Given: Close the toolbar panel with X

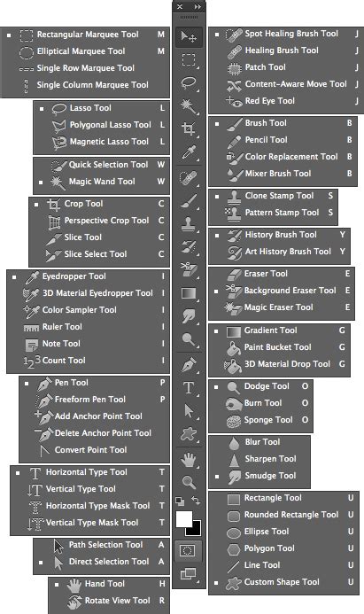Looking at the screenshot, I should pos(180,7).
